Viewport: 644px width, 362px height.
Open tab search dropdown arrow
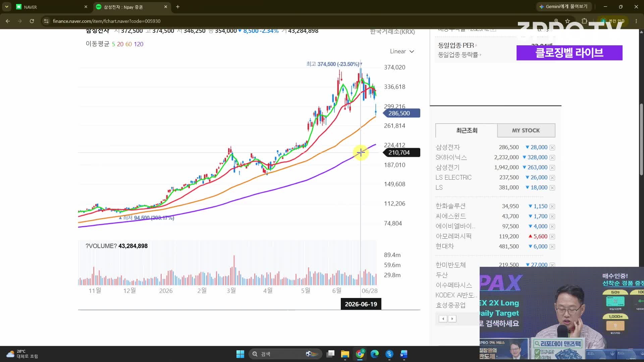(6, 7)
